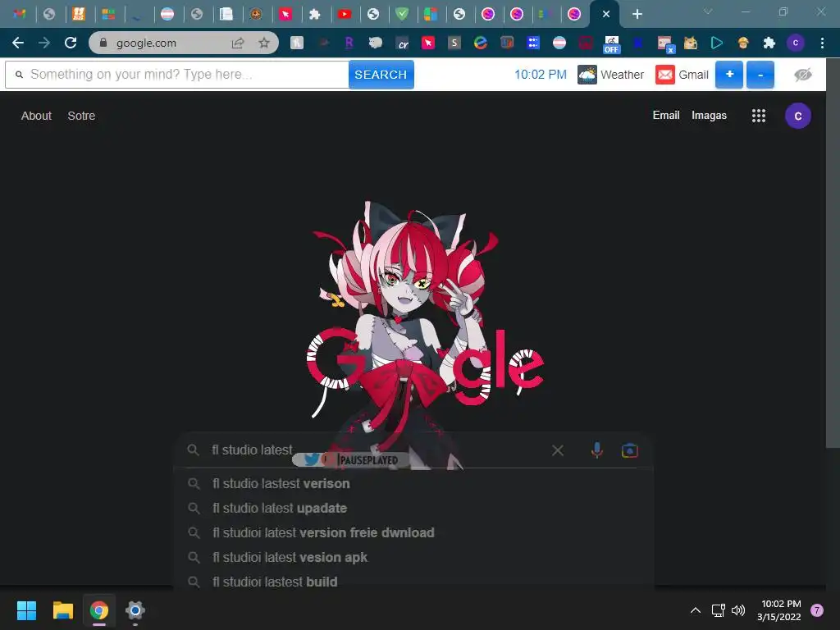
Task: Toggle the PAUSEPLAYED doodle control
Action: pos(368,460)
